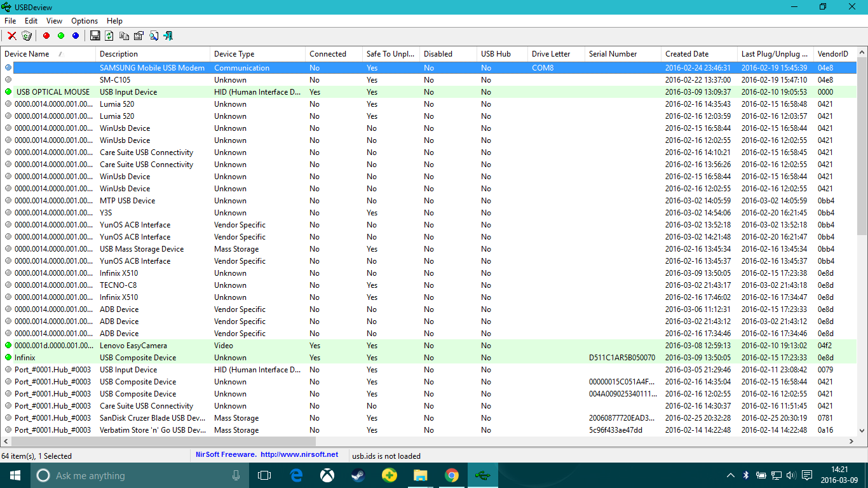Select the SAMSUNG Mobile USB Modem row

click(429, 68)
